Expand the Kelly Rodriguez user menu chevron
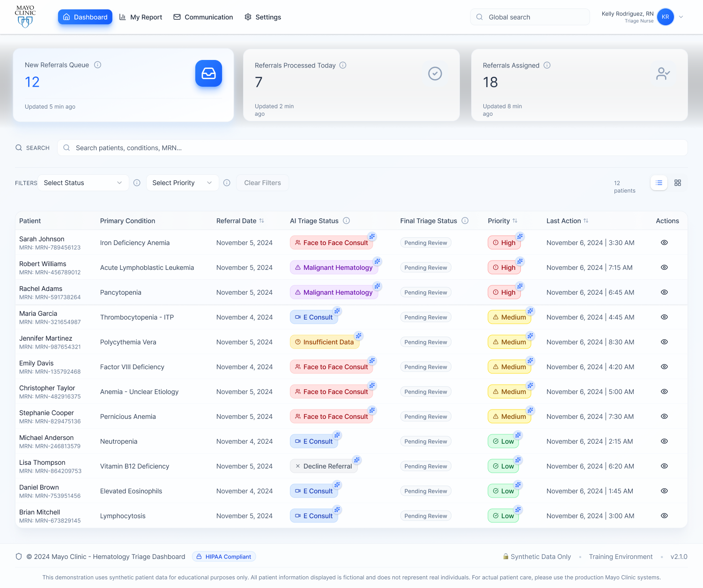Image resolution: width=703 pixels, height=588 pixels. point(681,17)
